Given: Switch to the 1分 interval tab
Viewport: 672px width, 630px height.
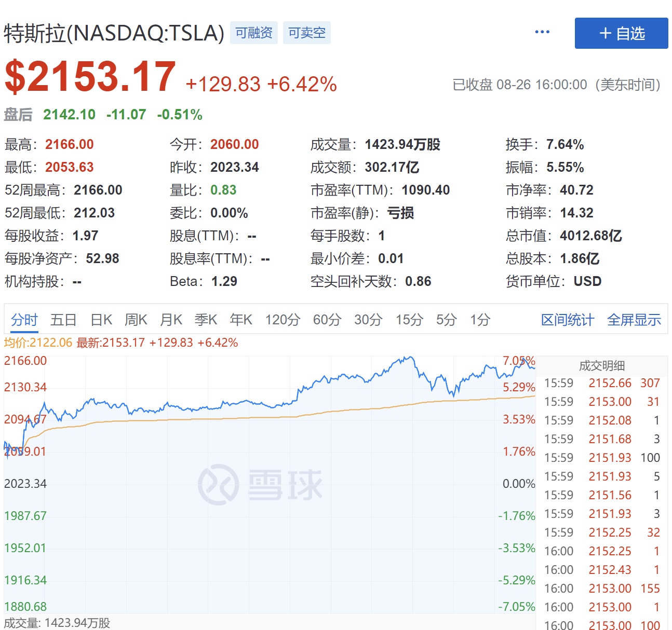Looking at the screenshot, I should pos(480,320).
